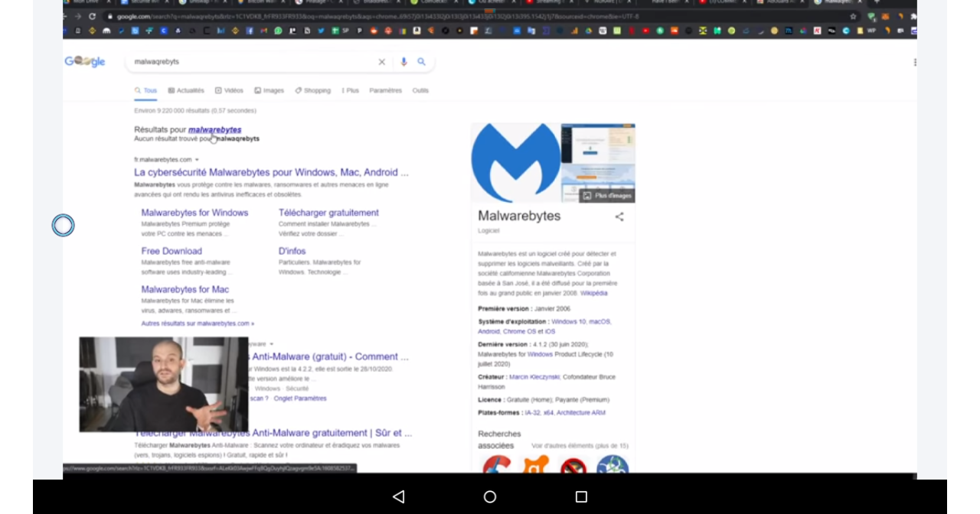Viewport: 980px width, 514px height.
Task: Open Anti-Malware (gratuit) - Comment result
Action: pyautogui.click(x=330, y=356)
